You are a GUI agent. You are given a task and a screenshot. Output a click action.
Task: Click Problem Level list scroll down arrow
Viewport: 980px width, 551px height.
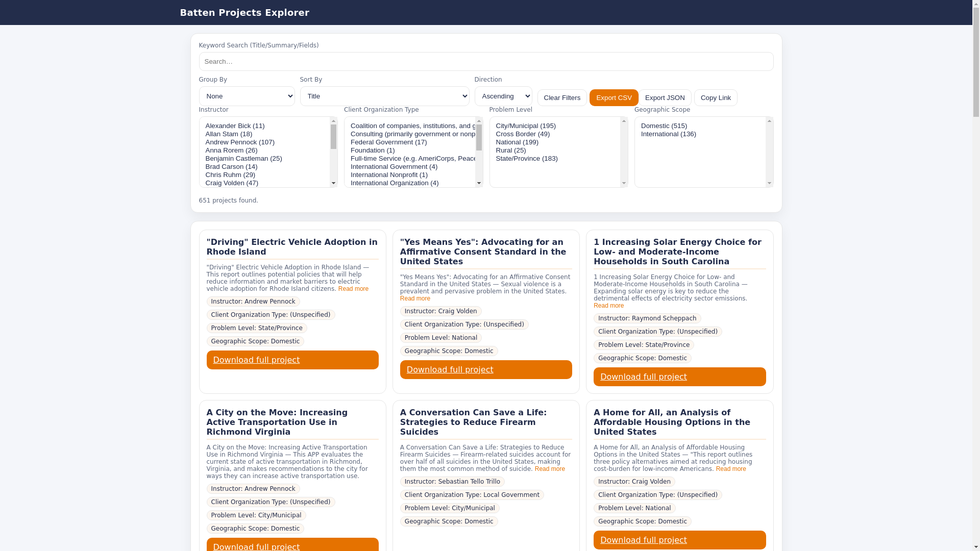coord(624,183)
